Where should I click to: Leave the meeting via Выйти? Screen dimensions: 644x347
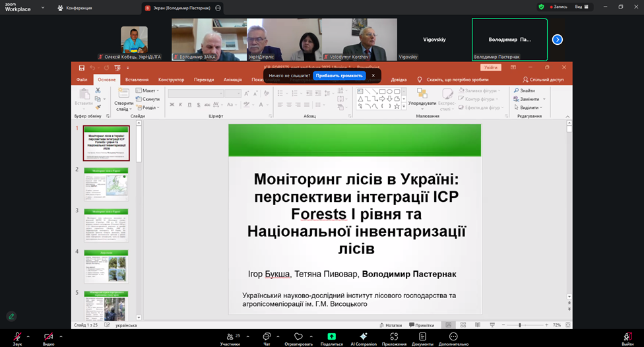628,336
